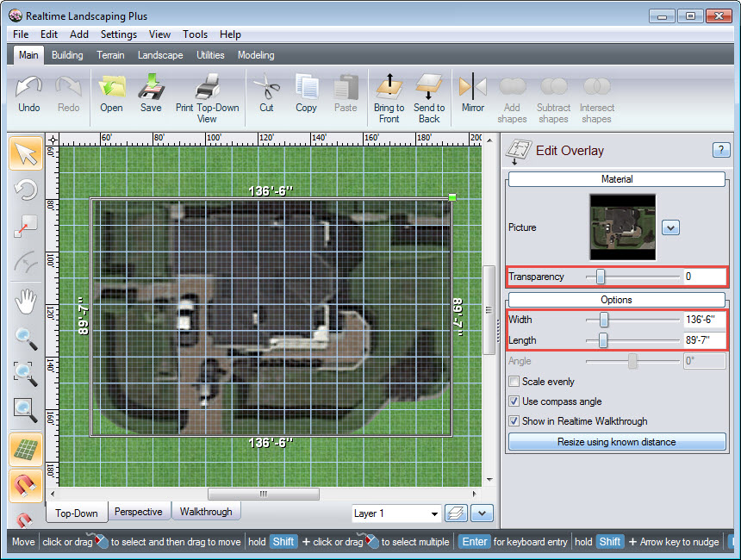Viewport: 741px width, 560px height.
Task: Select the arrow pointer tool
Action: point(26,153)
